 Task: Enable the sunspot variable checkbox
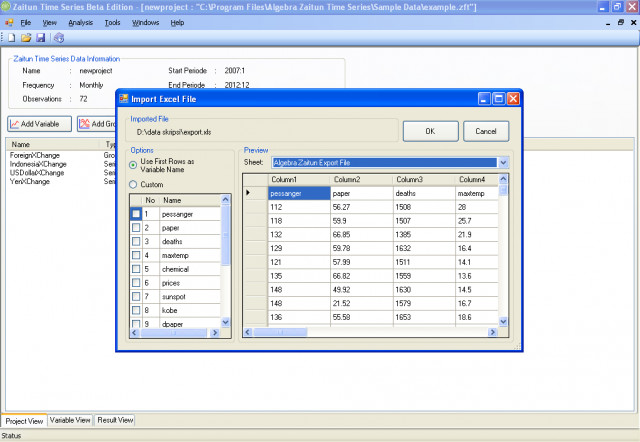pyautogui.click(x=136, y=297)
